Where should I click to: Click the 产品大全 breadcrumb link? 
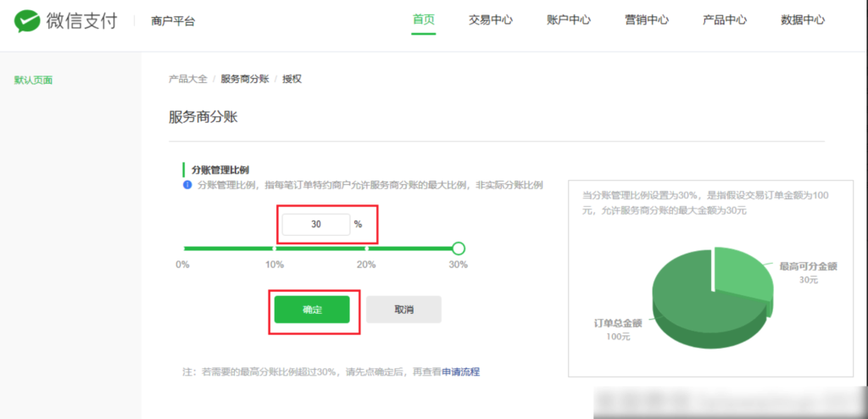(187, 79)
